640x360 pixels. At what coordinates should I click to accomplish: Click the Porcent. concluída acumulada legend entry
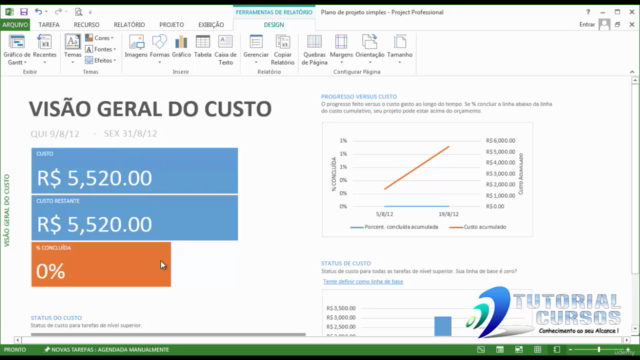click(x=394, y=227)
